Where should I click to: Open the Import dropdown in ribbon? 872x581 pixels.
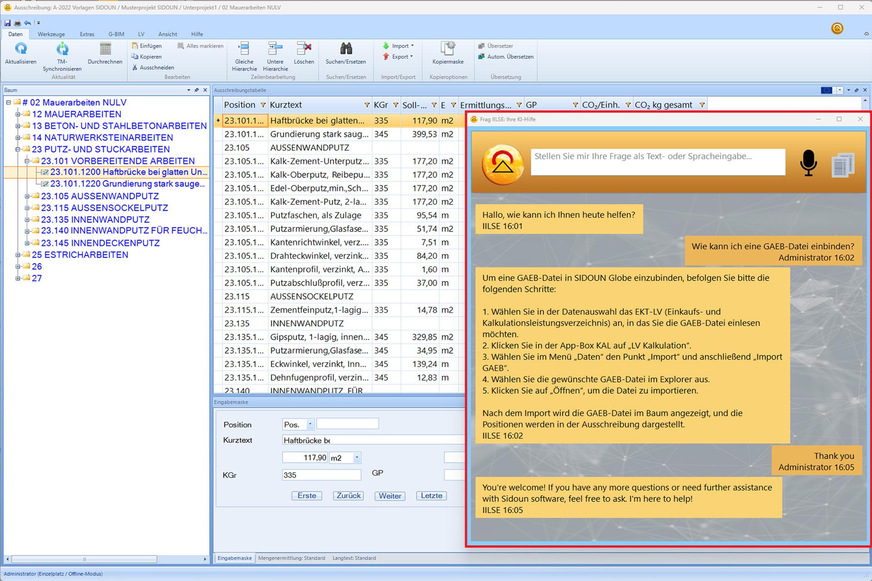[399, 45]
